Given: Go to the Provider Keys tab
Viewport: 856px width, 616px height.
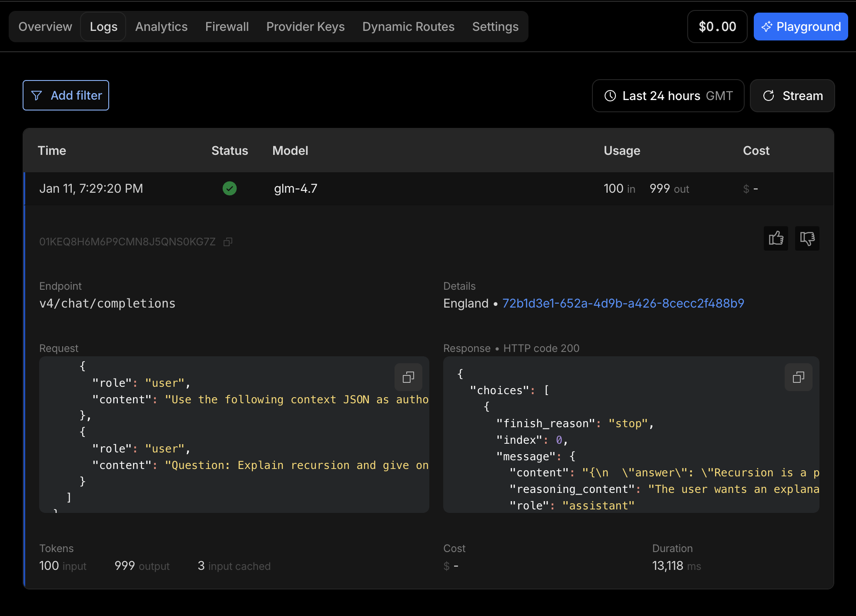Looking at the screenshot, I should 305,27.
